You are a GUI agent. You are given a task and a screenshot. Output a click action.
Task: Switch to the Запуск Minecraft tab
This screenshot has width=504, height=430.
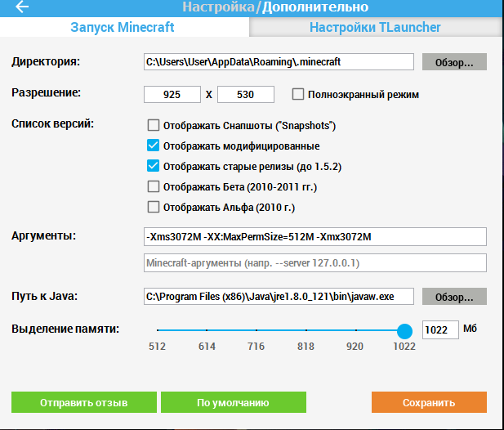pos(124,27)
